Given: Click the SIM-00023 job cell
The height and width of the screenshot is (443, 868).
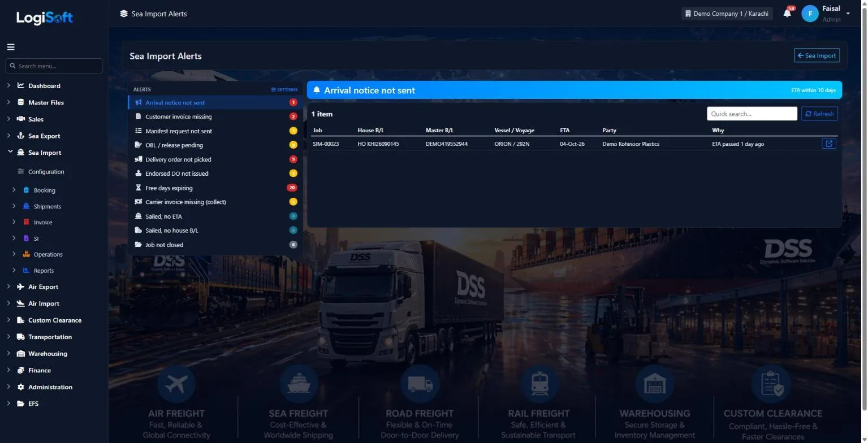Looking at the screenshot, I should point(326,144).
